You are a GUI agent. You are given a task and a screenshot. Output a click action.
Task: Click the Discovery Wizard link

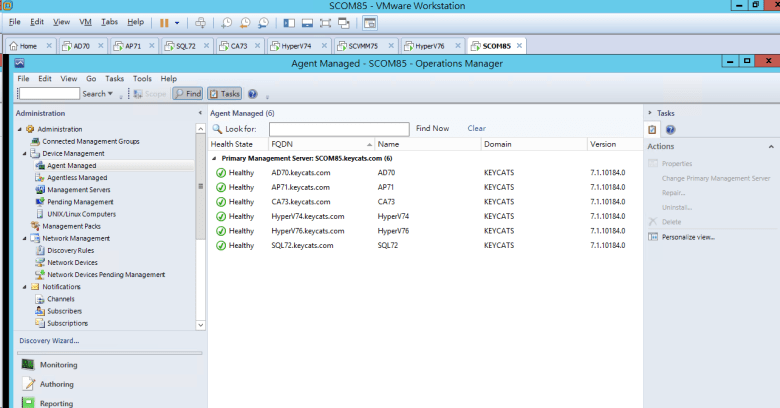point(49,341)
